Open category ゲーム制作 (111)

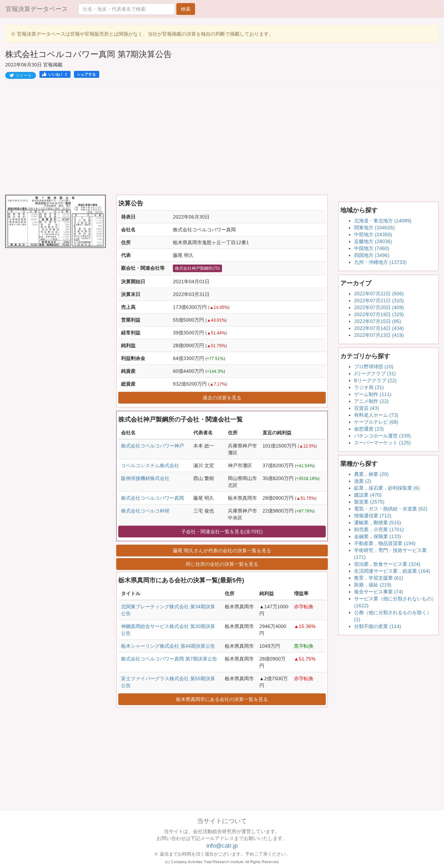click(372, 394)
